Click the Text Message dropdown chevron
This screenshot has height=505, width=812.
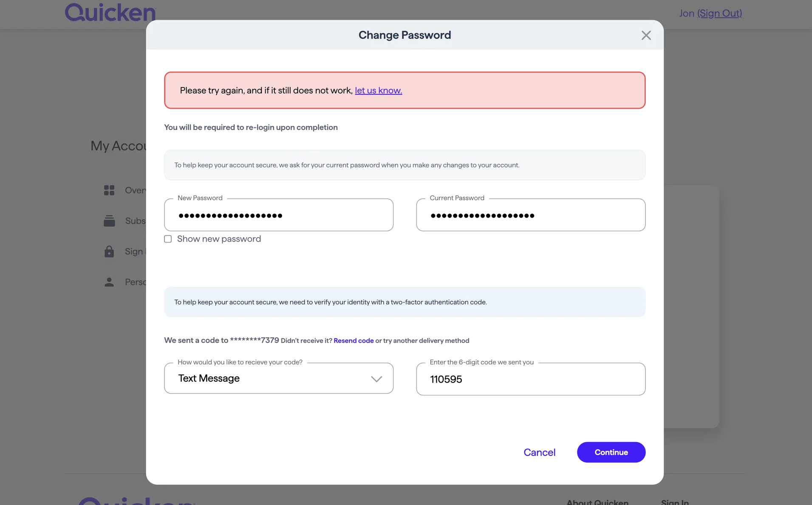[376, 379]
